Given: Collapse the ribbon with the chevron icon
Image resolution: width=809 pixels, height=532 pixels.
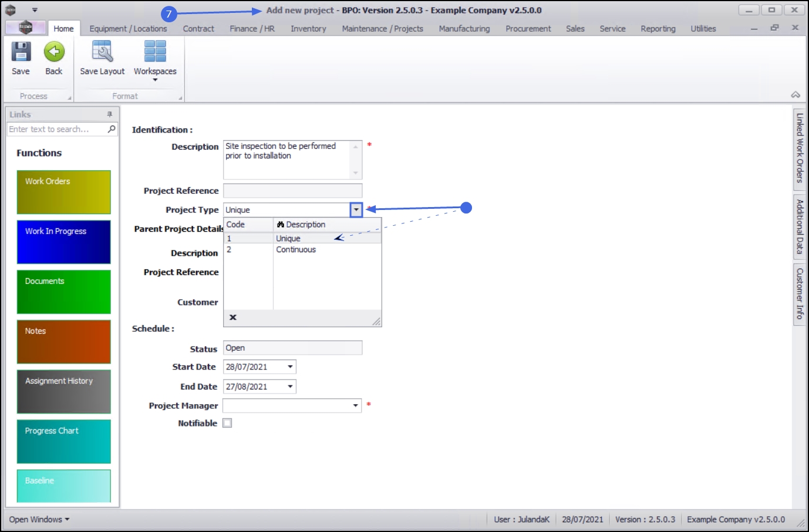Looking at the screenshot, I should click(x=795, y=95).
